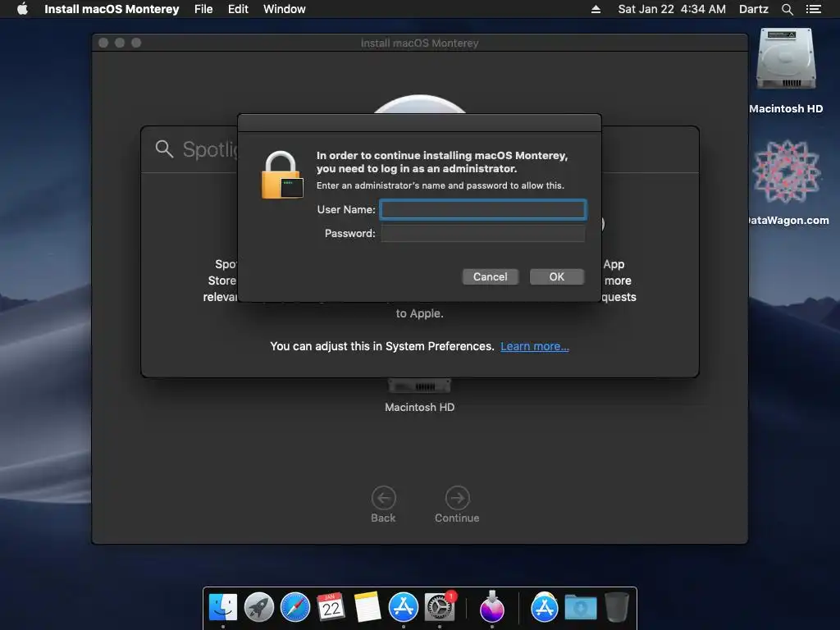Open System Preferences from the Dock
This screenshot has width=840, height=630.
click(440, 608)
